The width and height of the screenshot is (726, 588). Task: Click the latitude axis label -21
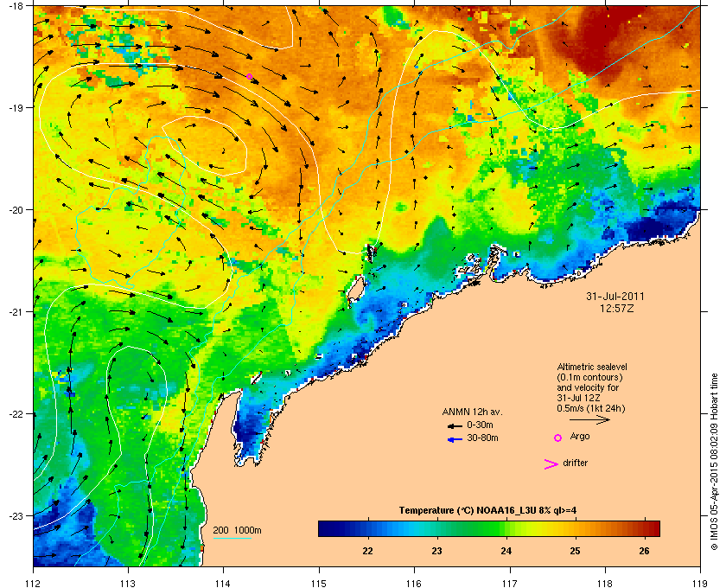[x=15, y=312]
